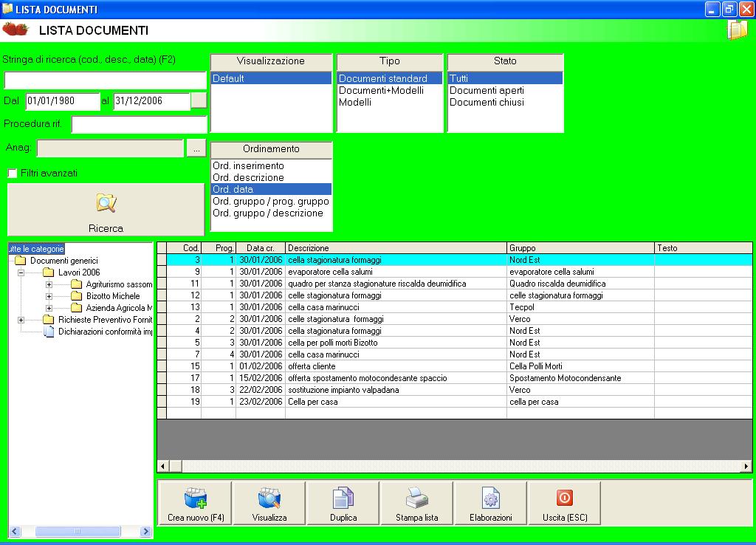Open the date range picker button
The image size is (756, 545).
(x=199, y=100)
